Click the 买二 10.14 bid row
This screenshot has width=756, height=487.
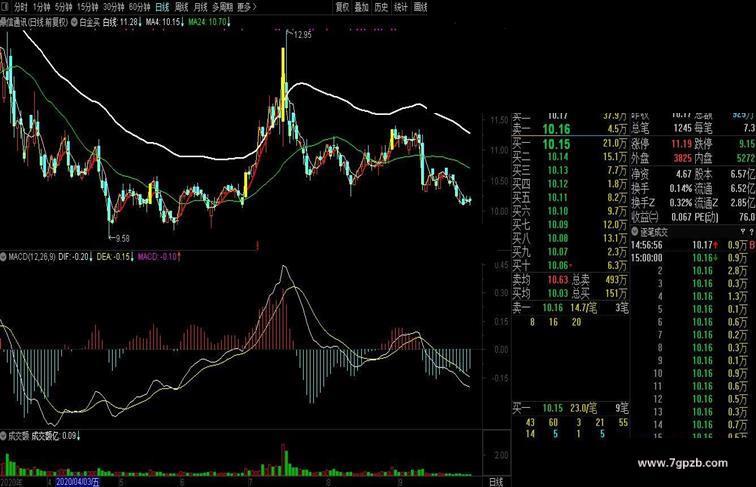(x=570, y=157)
